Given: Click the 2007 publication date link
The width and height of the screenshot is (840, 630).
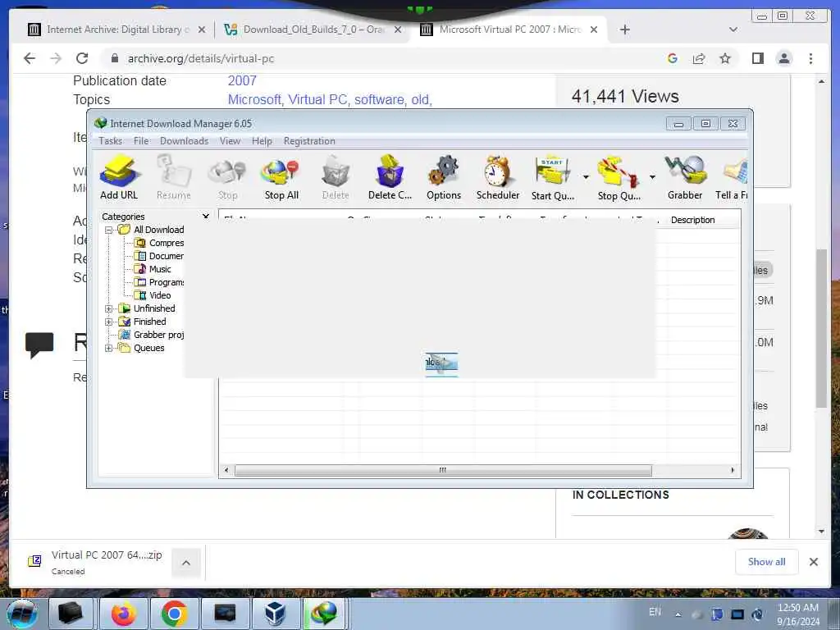Looking at the screenshot, I should 242,81.
